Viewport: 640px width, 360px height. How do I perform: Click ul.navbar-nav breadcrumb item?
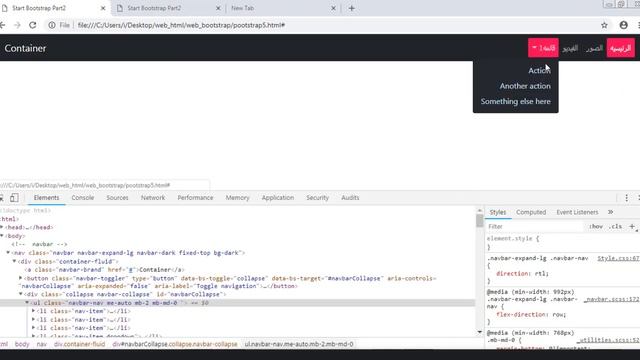tap(299, 344)
